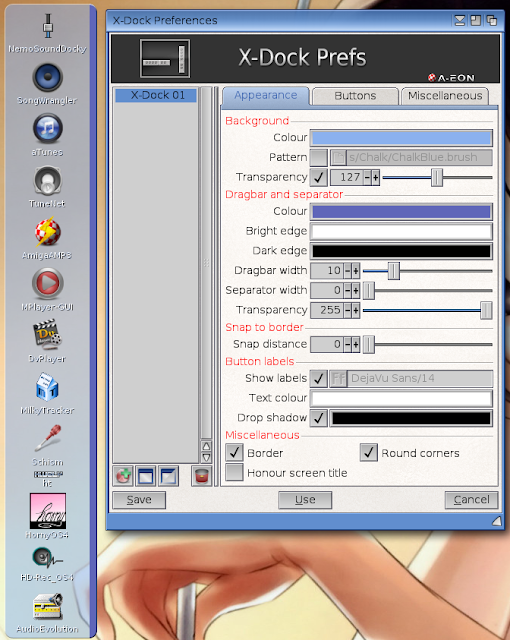Decrease background transparency with minus button
The width and height of the screenshot is (510, 640).
click(x=367, y=178)
